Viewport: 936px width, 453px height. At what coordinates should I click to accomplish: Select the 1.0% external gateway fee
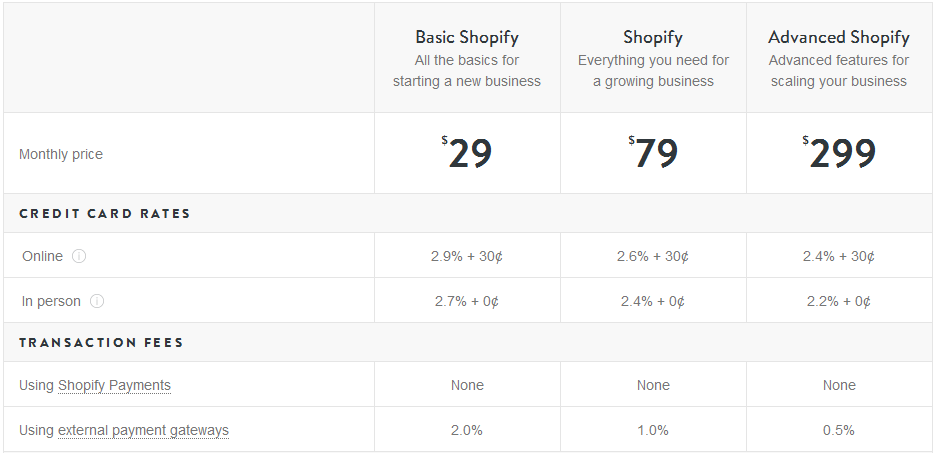[x=653, y=430]
